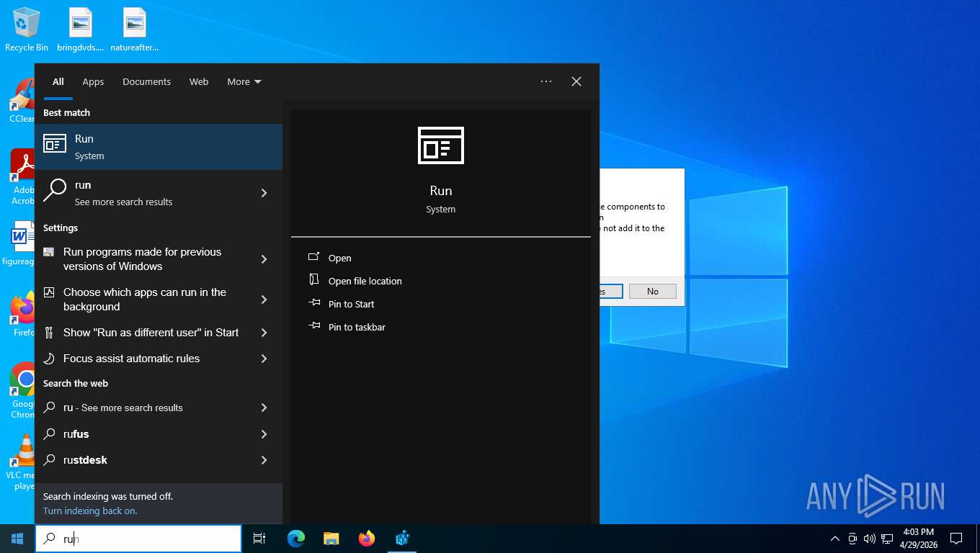
Task: Switch to the Documents tab
Action: tap(146, 81)
